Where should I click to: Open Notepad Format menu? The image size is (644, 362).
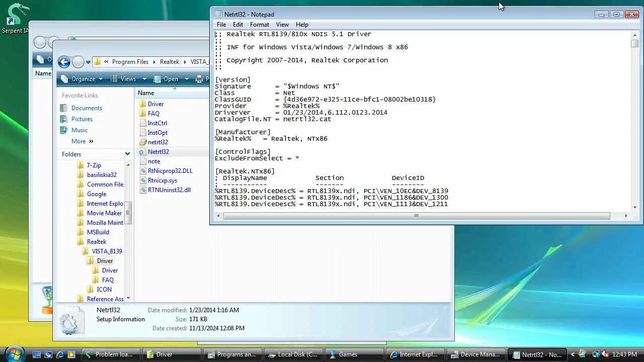click(260, 25)
